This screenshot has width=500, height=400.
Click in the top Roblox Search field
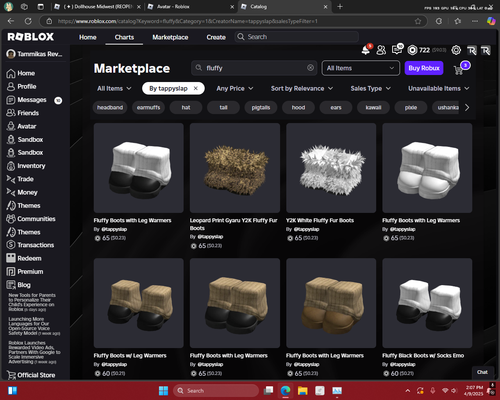coord(297,37)
